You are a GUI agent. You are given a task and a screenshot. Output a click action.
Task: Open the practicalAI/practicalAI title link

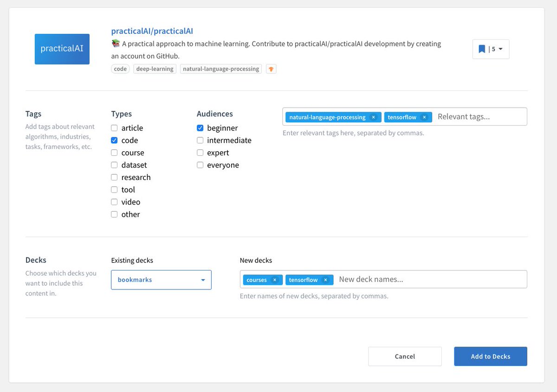coord(152,31)
